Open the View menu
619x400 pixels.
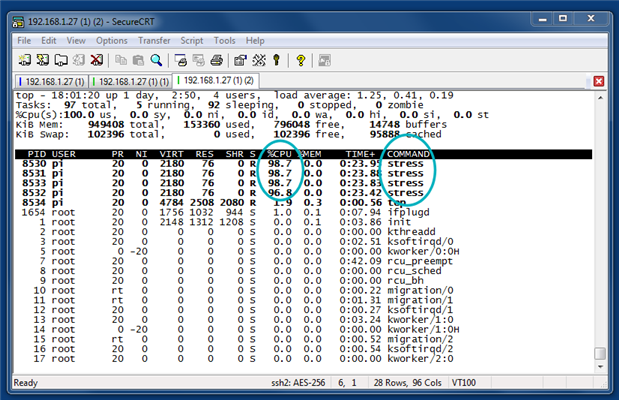click(x=76, y=41)
